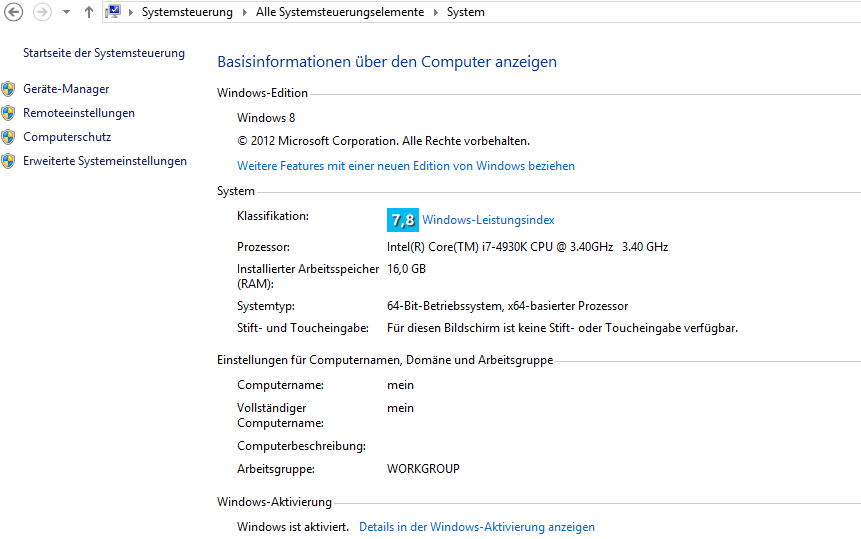Open Startseite der Systemsteuerung
This screenshot has height=539, width=861.
(104, 53)
